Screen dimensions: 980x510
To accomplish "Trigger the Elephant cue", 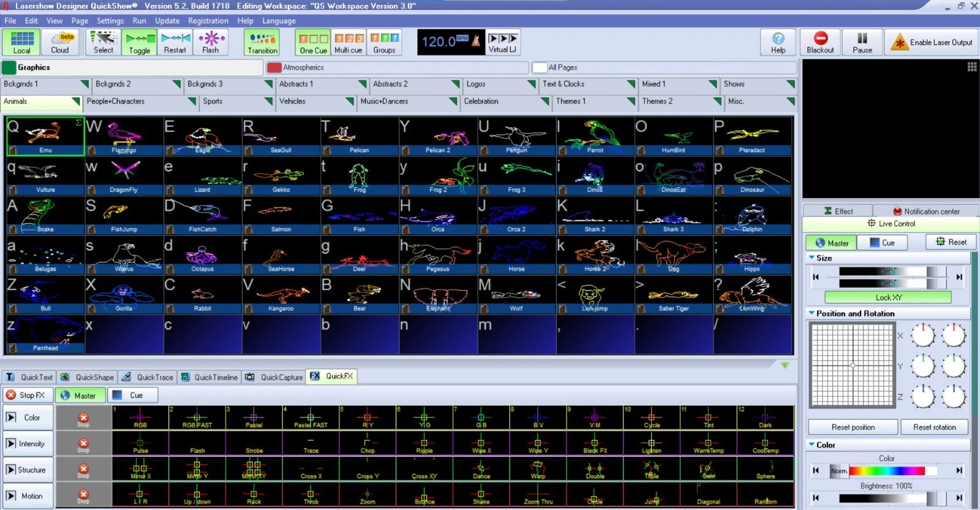I will 438,295.
